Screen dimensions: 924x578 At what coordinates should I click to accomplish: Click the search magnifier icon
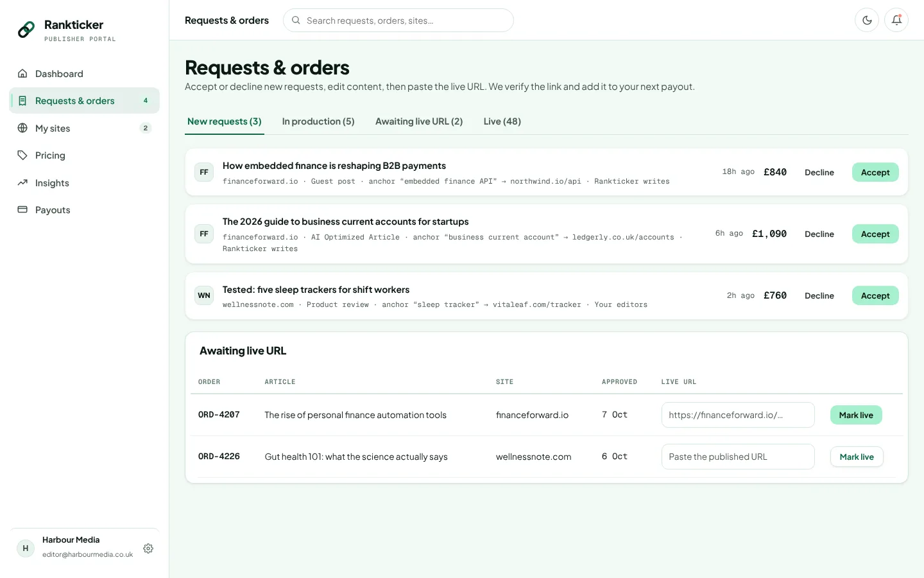pyautogui.click(x=296, y=20)
